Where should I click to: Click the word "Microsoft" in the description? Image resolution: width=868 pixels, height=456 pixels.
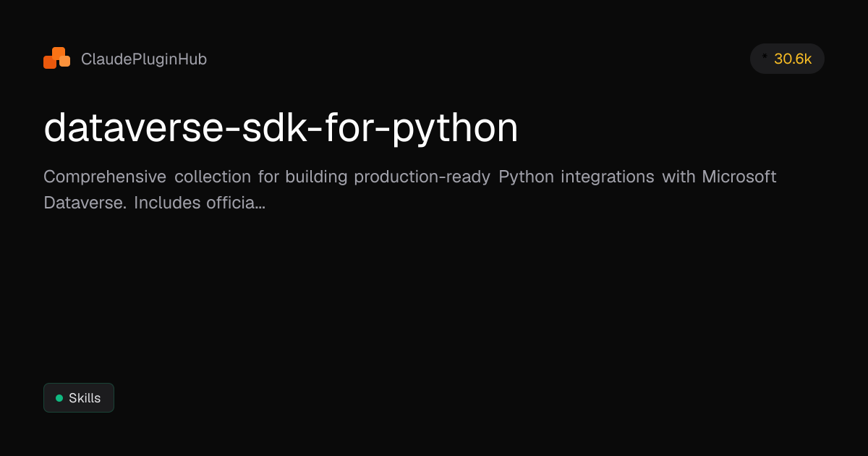[x=739, y=177]
